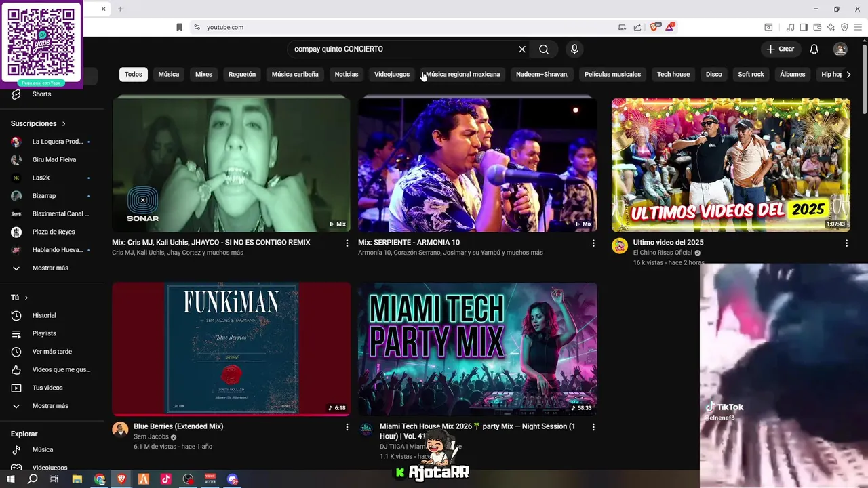The height and width of the screenshot is (488, 868).
Task: Click the search magnifier button
Action: coord(544,49)
